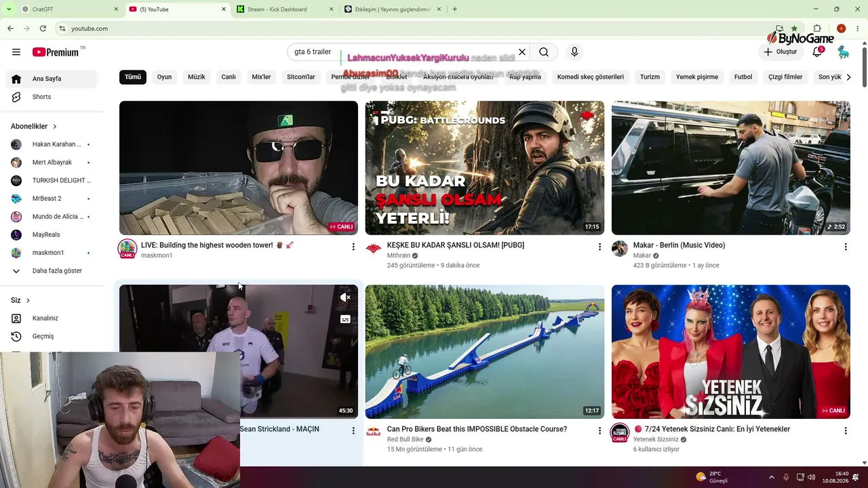Open more options for Makar - Berlin video
868x488 pixels.
(846, 247)
